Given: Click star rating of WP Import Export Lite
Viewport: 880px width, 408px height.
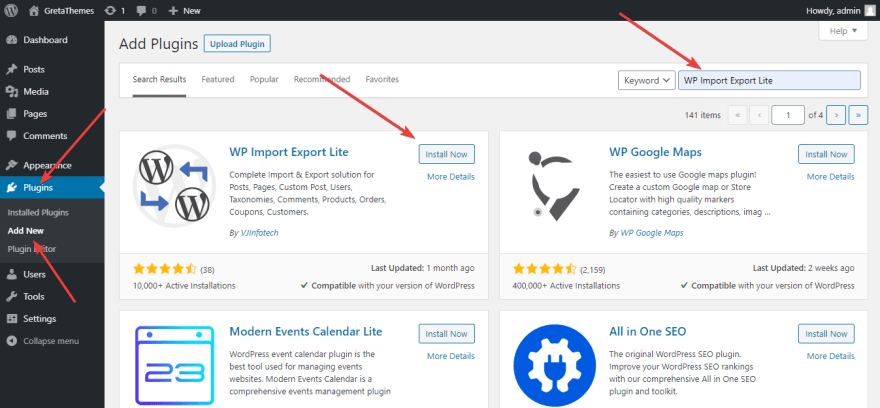Looking at the screenshot, I should (165, 269).
